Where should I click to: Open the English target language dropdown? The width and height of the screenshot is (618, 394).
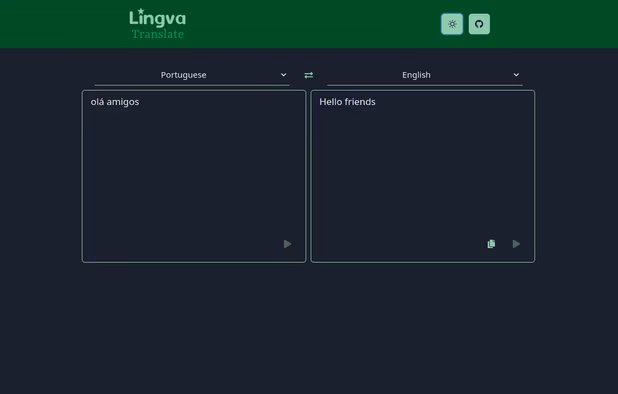pos(424,75)
